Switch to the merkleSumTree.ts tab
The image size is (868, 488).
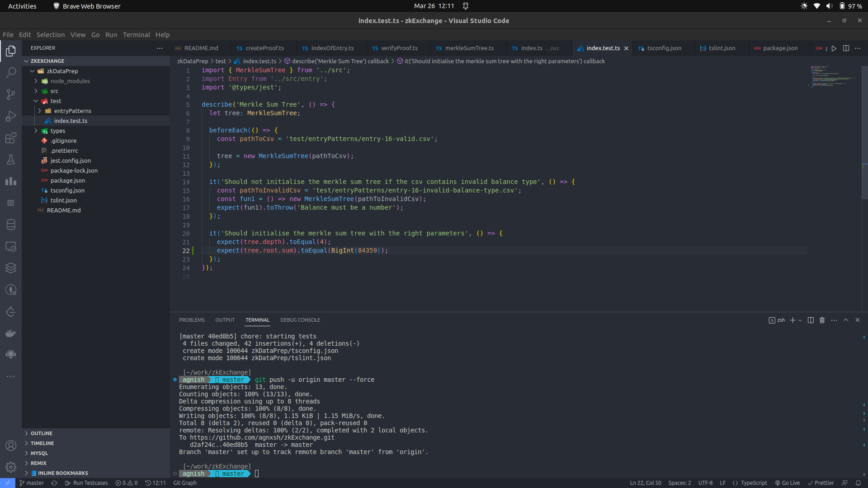[x=469, y=48]
